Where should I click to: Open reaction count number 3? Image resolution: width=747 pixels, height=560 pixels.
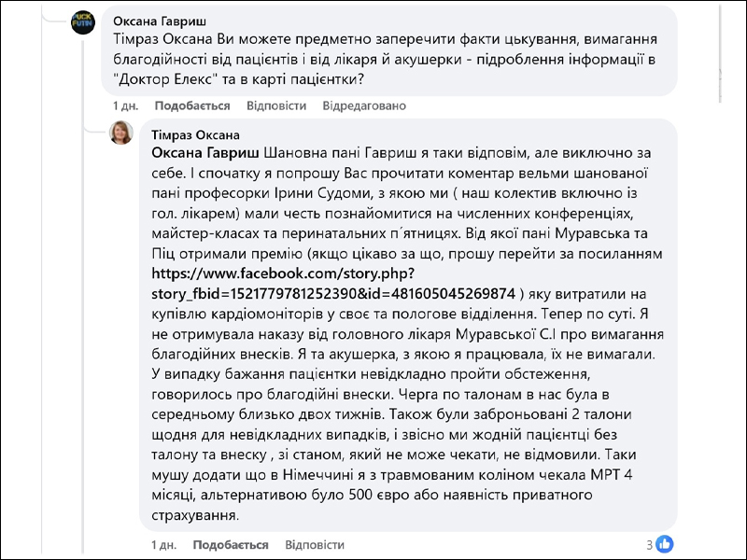(x=649, y=545)
